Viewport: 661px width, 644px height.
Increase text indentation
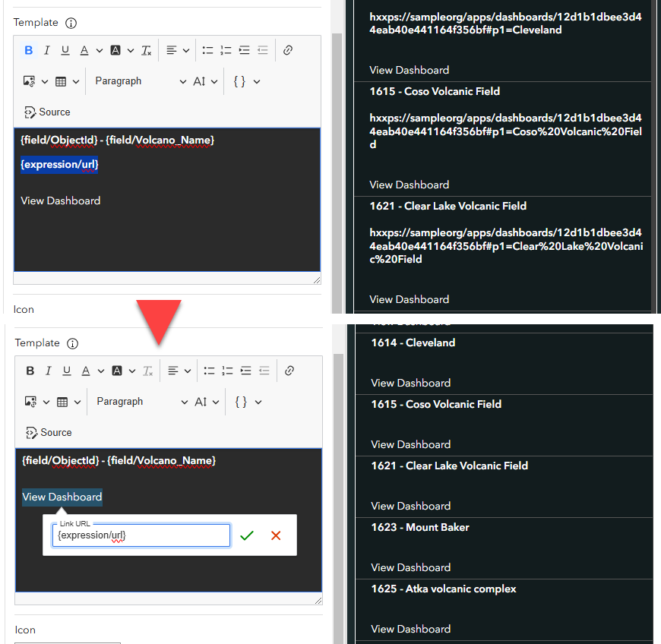244,50
